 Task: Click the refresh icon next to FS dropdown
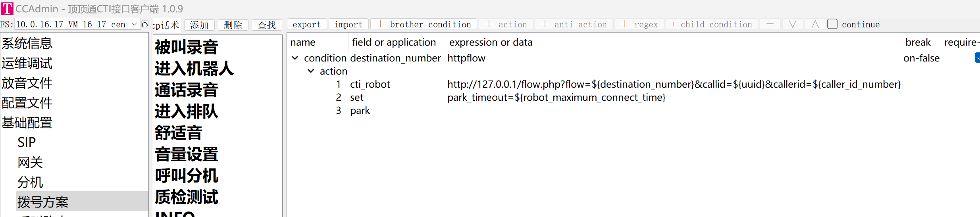(x=145, y=25)
